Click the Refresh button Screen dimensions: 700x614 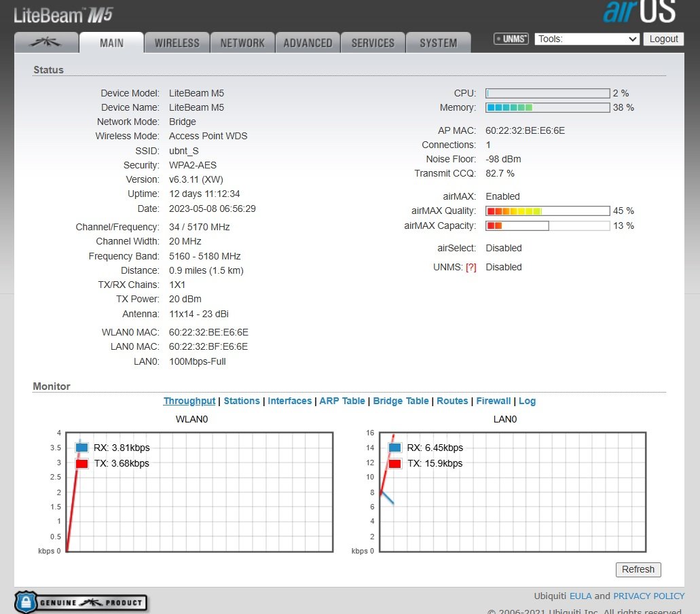click(638, 569)
